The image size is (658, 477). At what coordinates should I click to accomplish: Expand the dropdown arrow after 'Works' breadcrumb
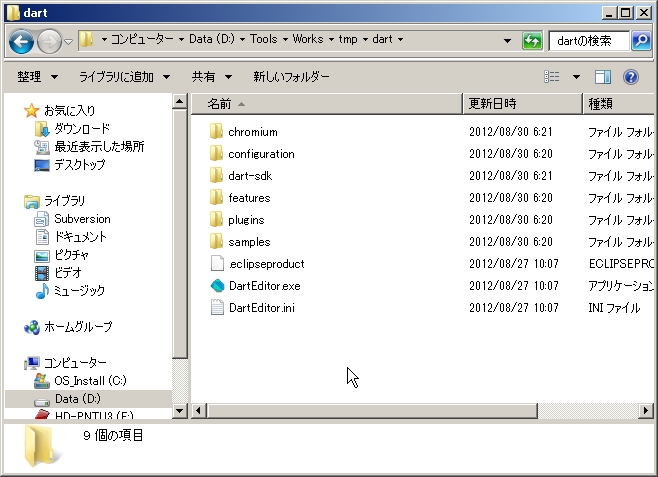[331, 39]
